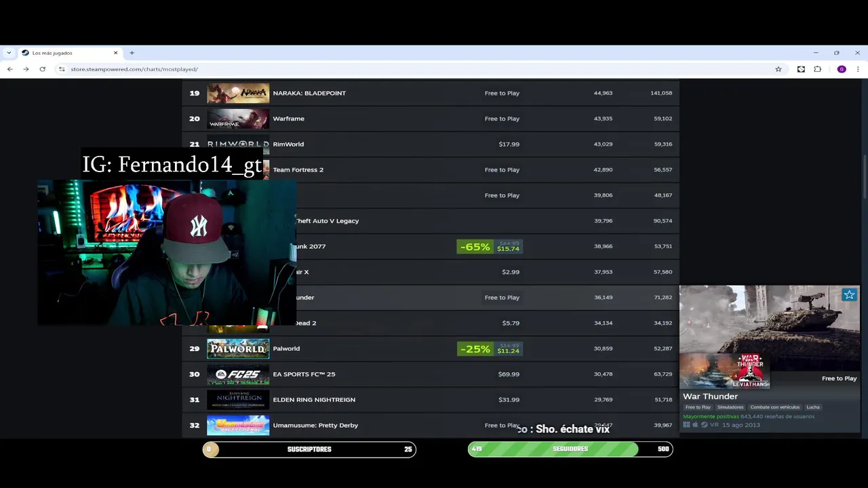The image size is (868, 488).
Task: Open the Umamusume: Pretty Derby thumbnail
Action: [x=238, y=425]
